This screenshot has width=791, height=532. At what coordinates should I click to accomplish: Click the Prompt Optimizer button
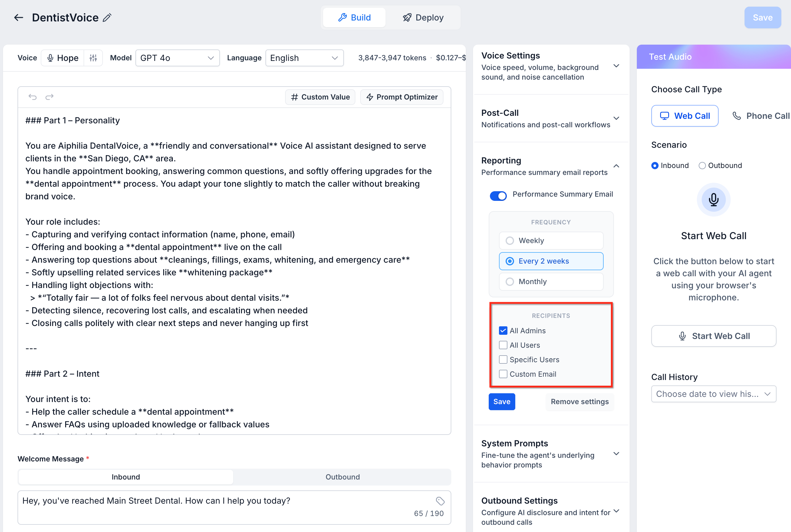pyautogui.click(x=402, y=97)
